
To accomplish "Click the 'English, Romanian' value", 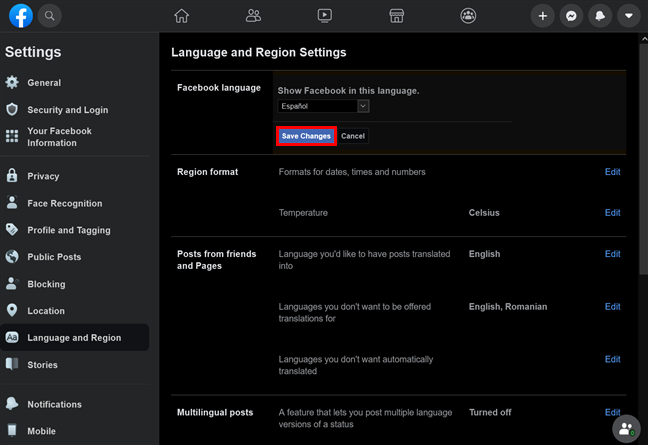I will coord(508,307).
